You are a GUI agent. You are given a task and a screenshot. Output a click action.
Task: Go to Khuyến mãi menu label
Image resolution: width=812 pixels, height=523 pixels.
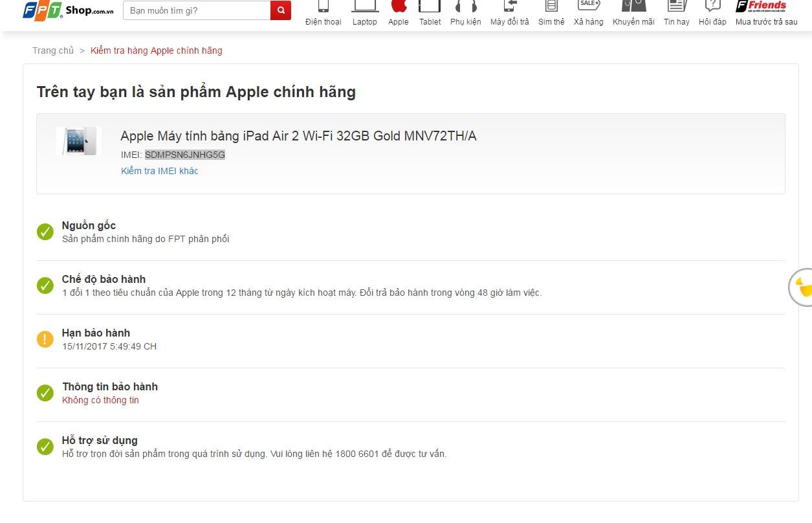(x=633, y=22)
